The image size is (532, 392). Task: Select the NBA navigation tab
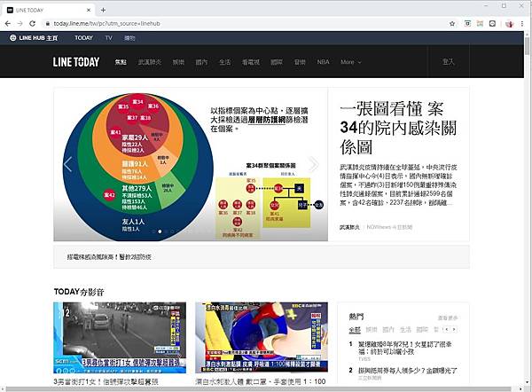pos(323,62)
